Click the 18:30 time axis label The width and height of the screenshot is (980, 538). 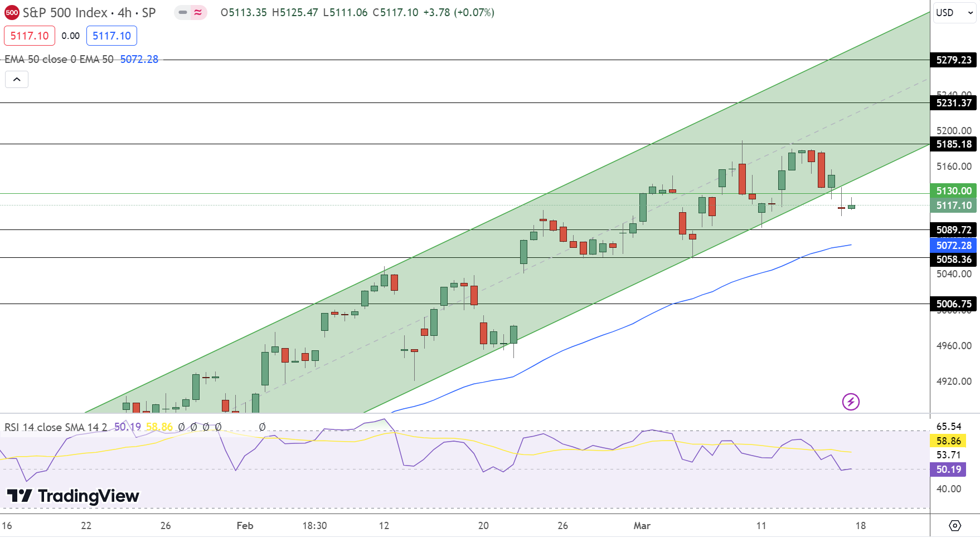pyautogui.click(x=314, y=526)
